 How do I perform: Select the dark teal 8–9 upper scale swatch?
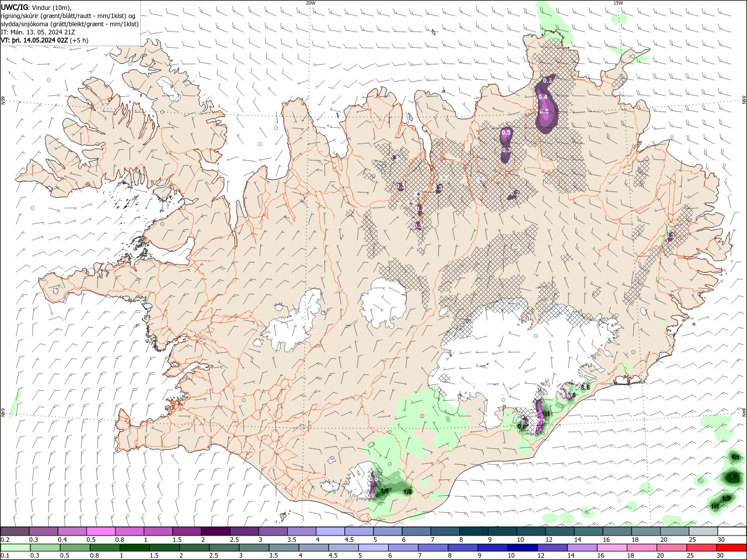coord(473,531)
